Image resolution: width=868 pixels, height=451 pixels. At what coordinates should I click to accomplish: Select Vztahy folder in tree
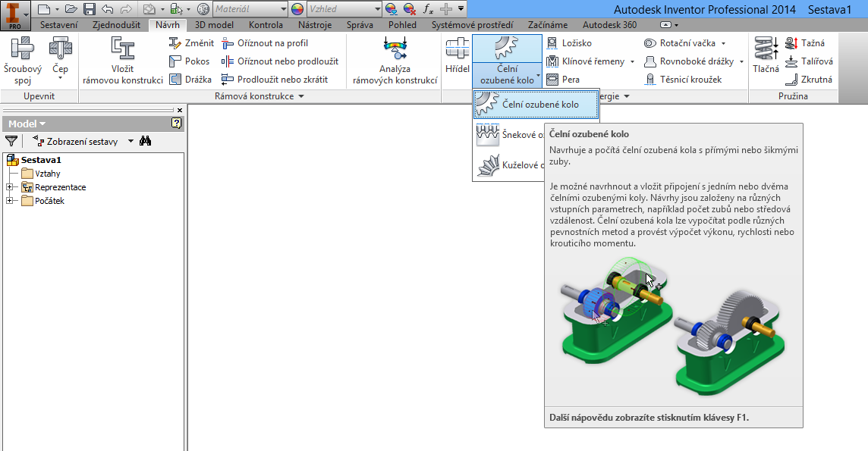click(x=48, y=174)
